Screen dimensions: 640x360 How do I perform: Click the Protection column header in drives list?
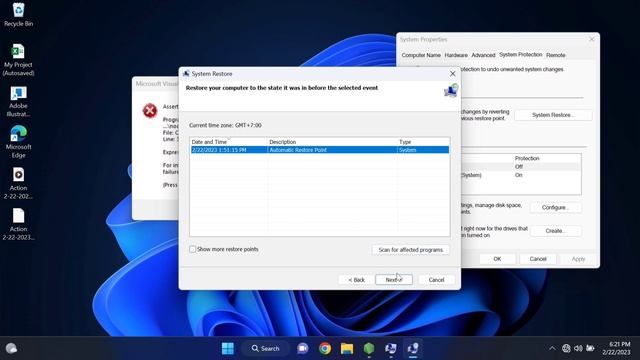click(x=527, y=158)
